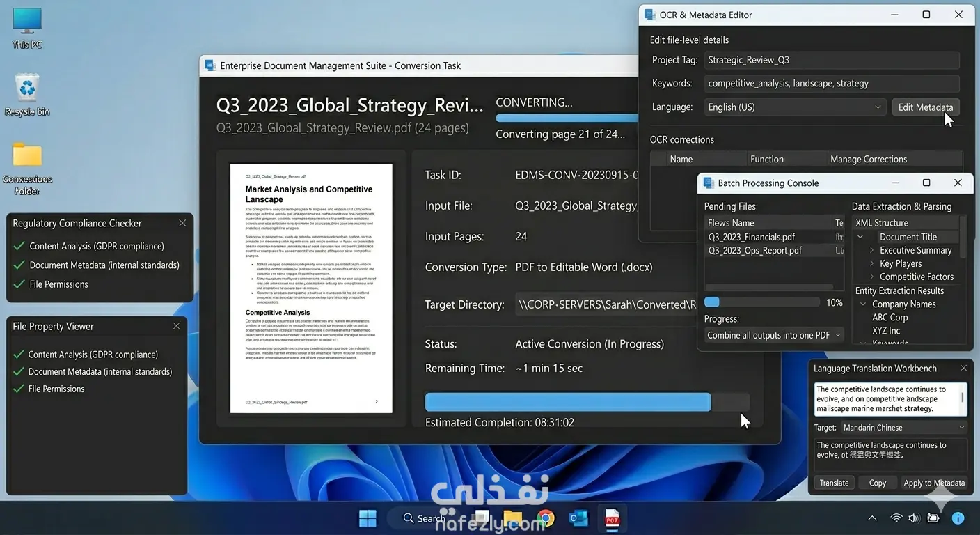980x535 pixels.
Task: Show hidden icons via the tray chevron
Action: (x=872, y=518)
